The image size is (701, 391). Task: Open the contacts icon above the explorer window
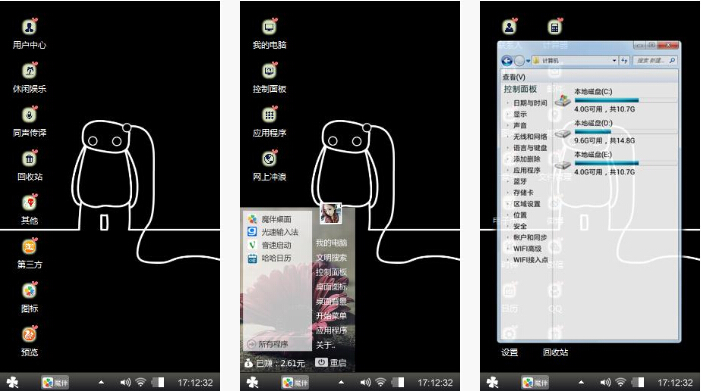(x=509, y=27)
